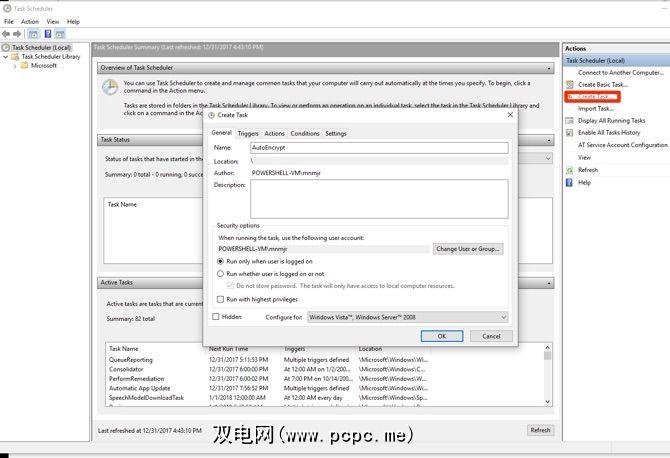Expand the Microsoft folder node
The height and width of the screenshot is (458, 670).
(x=15, y=66)
